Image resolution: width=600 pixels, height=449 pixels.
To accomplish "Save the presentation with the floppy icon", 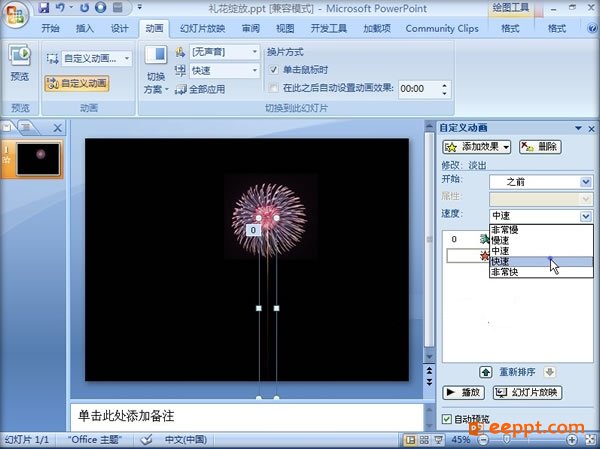I will click(44, 8).
